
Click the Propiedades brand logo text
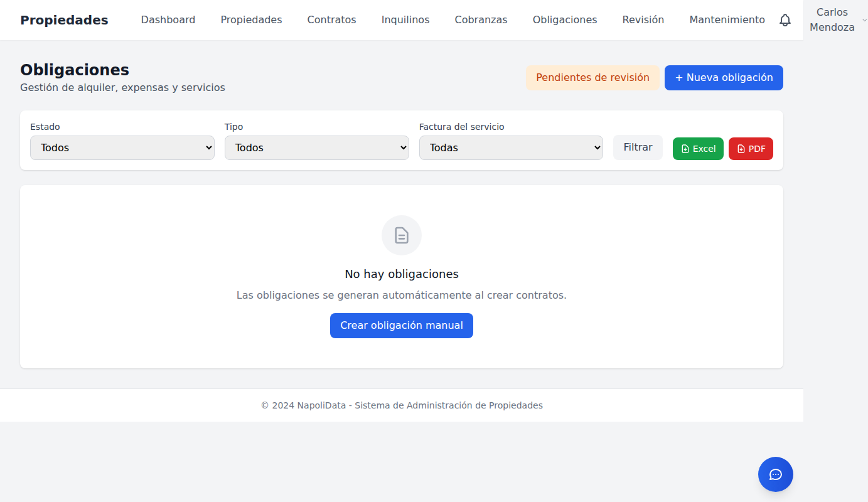pos(64,19)
